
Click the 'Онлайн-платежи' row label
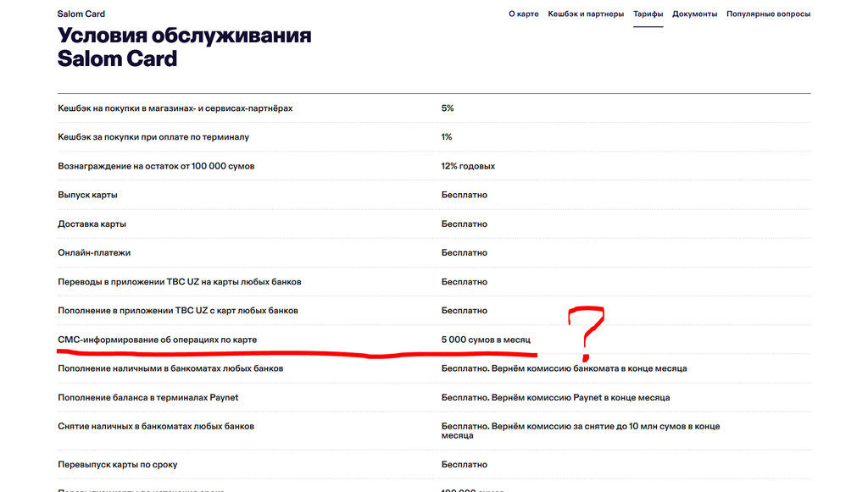(94, 253)
